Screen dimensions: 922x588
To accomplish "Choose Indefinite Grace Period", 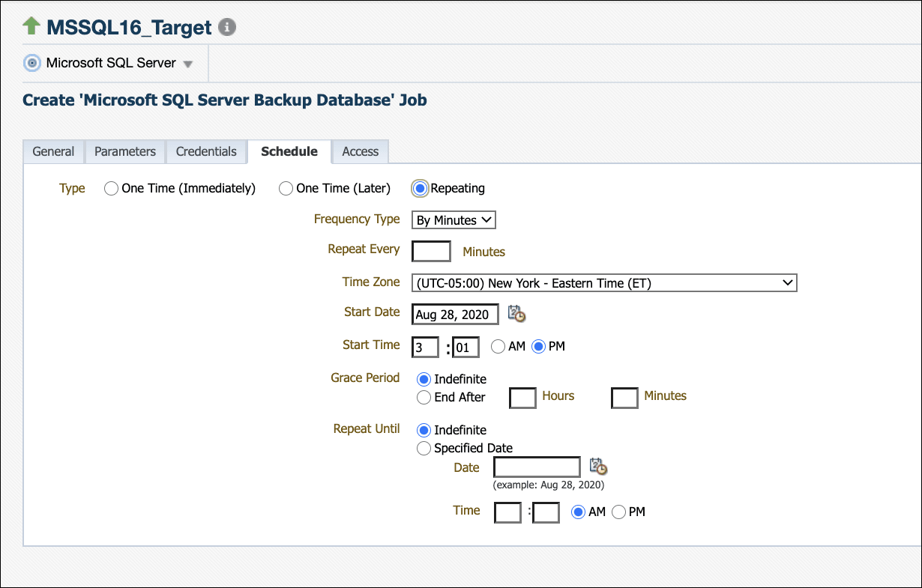I will pyautogui.click(x=424, y=379).
